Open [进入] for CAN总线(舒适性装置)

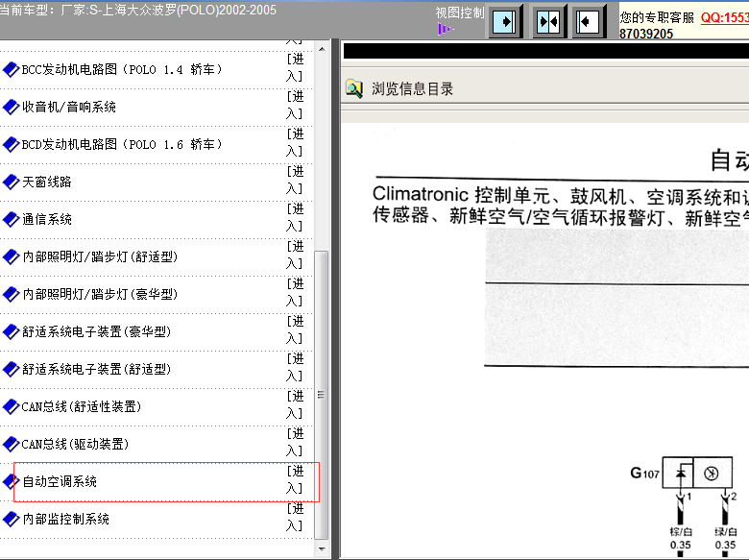click(295, 404)
